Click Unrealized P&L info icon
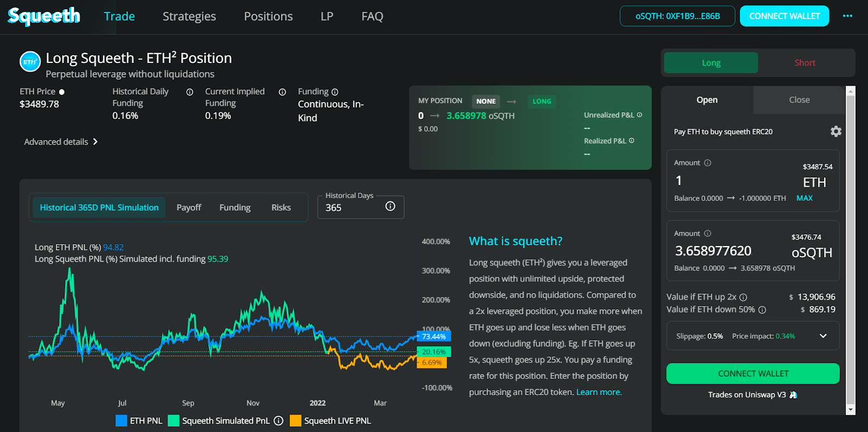 [640, 115]
